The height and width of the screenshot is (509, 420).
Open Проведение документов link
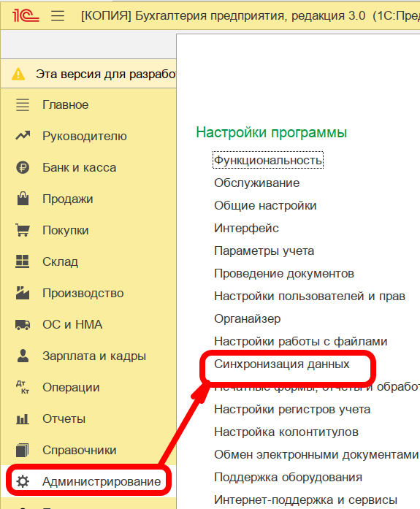(284, 274)
